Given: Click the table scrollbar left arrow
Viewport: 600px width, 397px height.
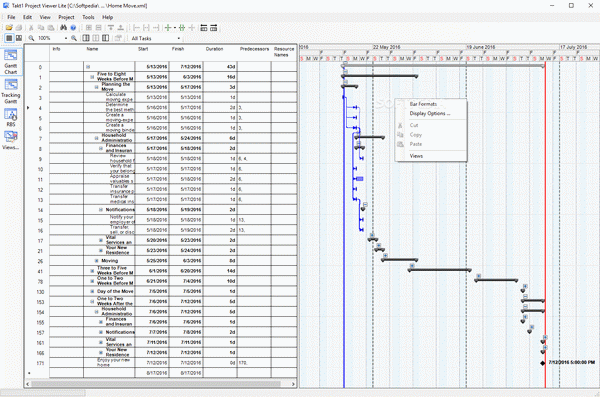Looking at the screenshot, I should [x=28, y=384].
